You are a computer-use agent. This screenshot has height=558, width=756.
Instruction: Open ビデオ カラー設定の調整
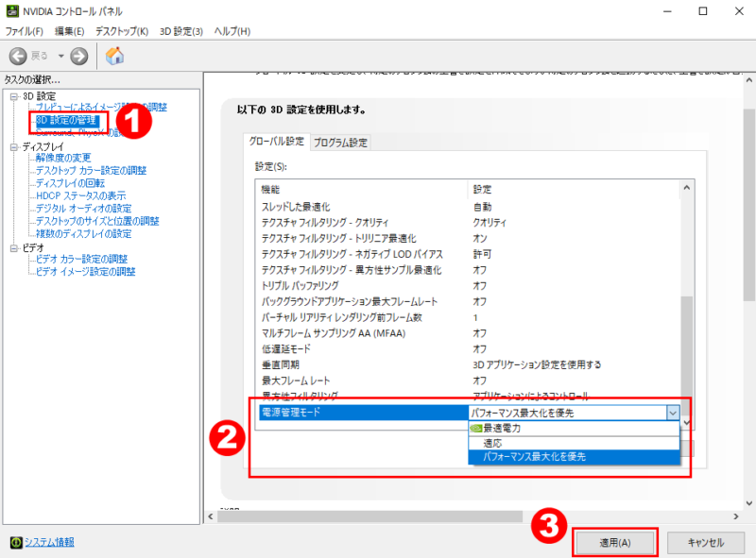[x=82, y=260]
